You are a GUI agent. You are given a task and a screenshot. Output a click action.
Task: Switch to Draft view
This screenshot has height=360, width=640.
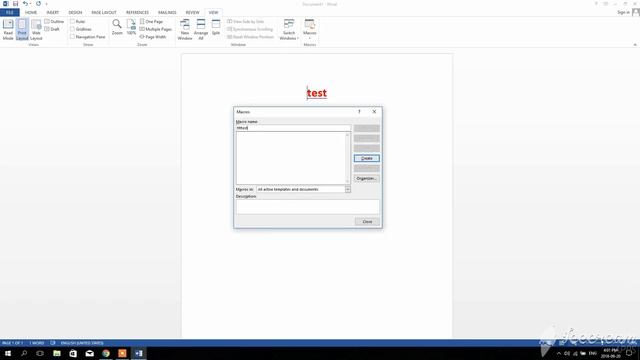pos(52,29)
